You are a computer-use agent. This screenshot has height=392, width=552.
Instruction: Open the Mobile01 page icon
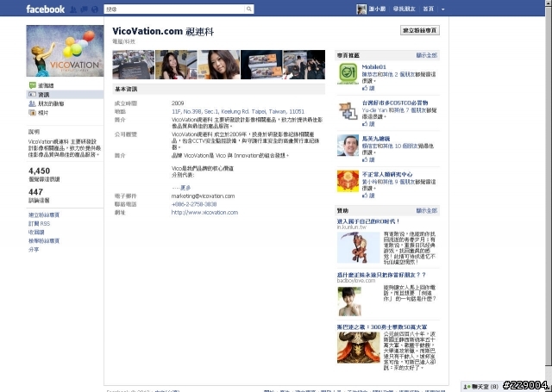coord(348,74)
